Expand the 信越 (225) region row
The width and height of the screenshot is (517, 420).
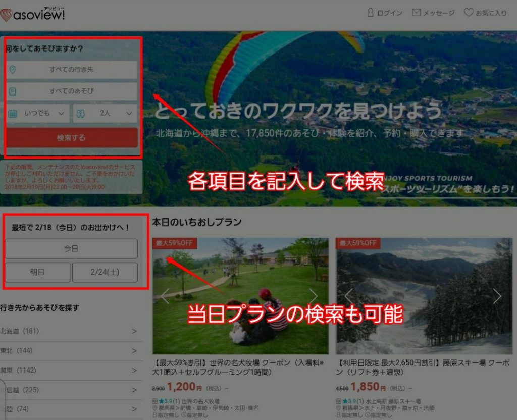71,390
